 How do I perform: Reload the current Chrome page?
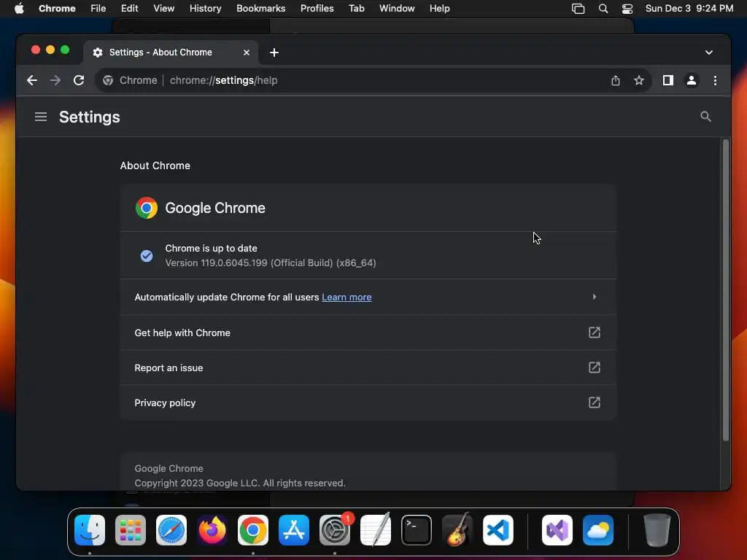[79, 80]
